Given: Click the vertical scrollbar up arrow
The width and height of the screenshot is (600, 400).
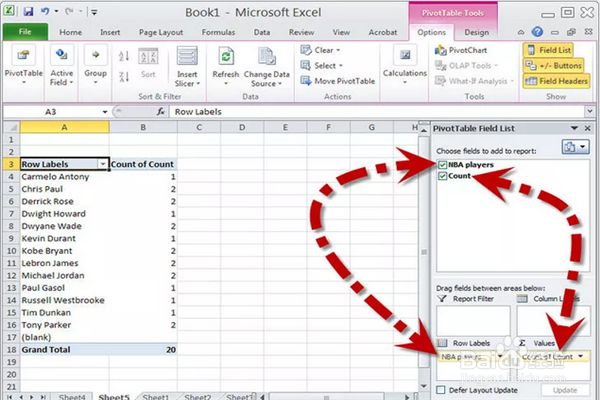Looking at the screenshot, I should 424,131.
